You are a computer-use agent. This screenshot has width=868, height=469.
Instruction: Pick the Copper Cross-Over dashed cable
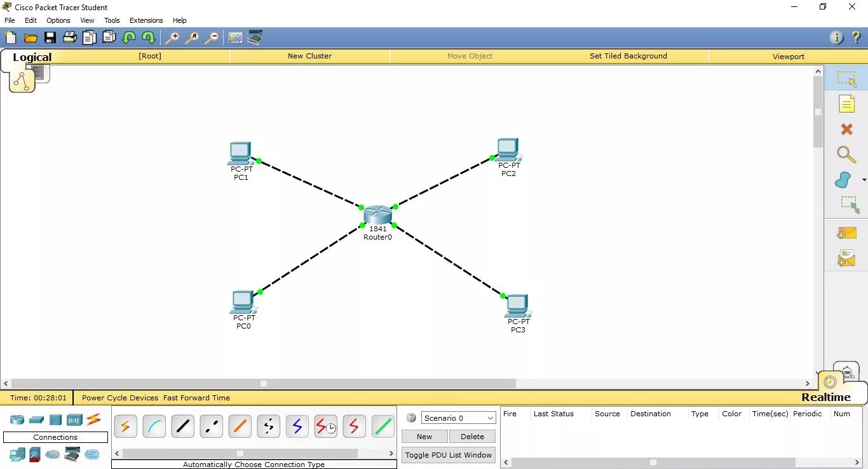pos(211,426)
